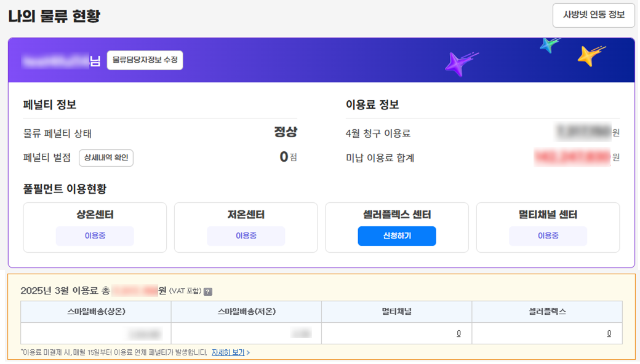The width and height of the screenshot is (640, 364).
Task: Click 이용중 under 멀티채널 센터
Action: click(548, 236)
